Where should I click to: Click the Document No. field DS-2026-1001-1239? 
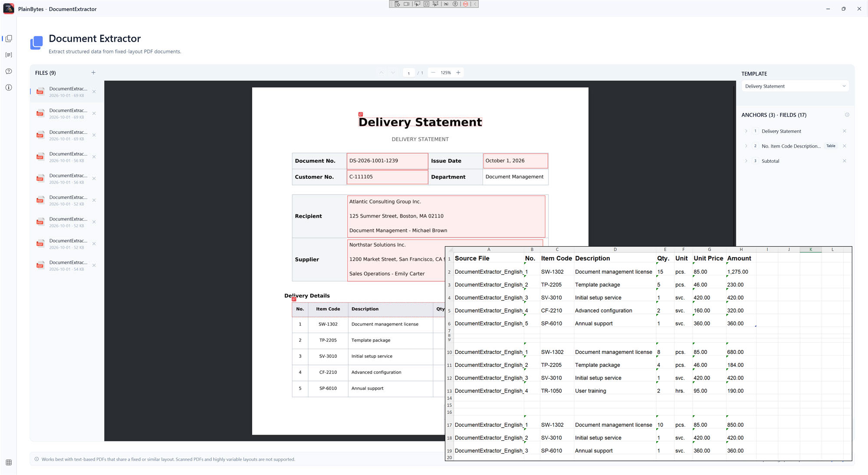pyautogui.click(x=387, y=161)
